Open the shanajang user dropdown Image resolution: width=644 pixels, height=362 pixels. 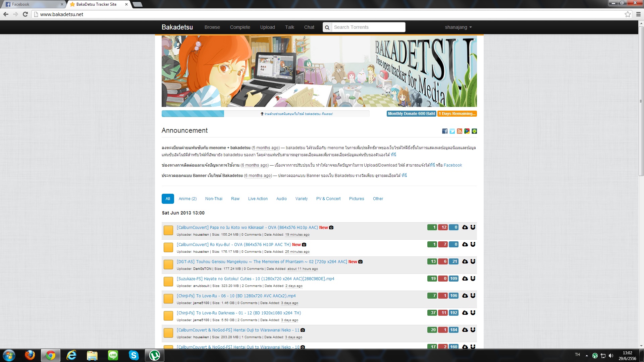(458, 27)
